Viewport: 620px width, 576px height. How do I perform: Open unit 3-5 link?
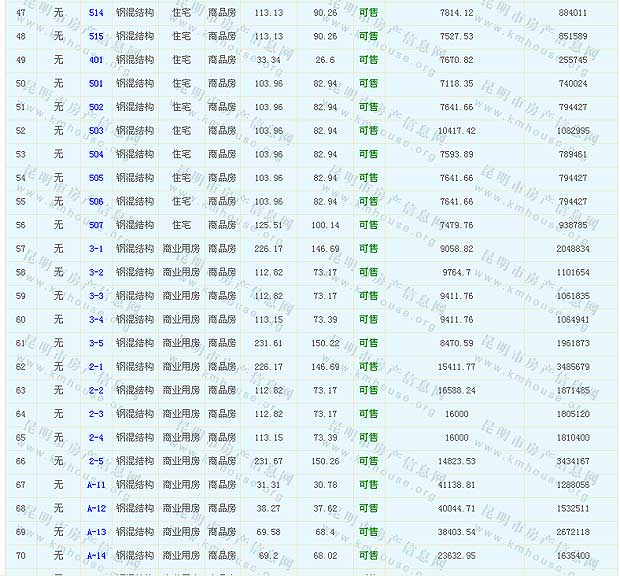coord(96,343)
